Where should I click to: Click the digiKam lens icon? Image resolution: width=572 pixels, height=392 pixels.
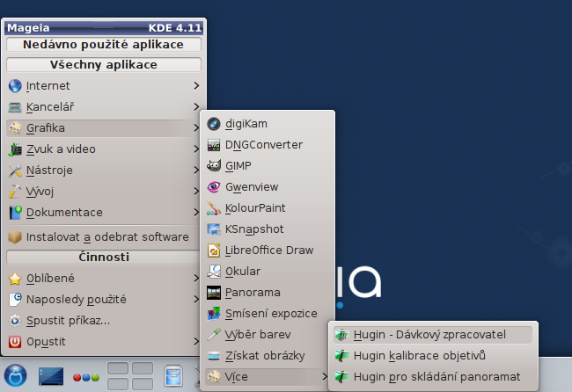pyautogui.click(x=214, y=124)
